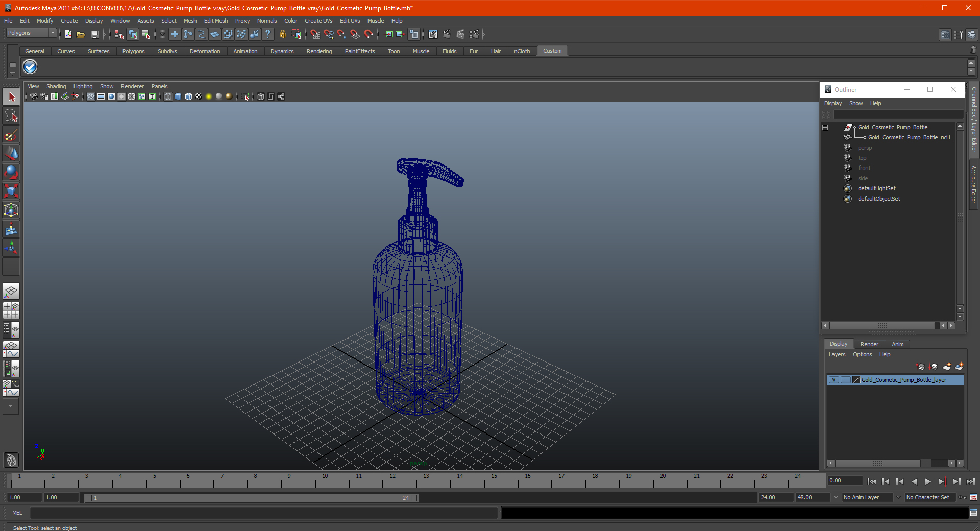Click the bottle layer color swatch
The image size is (980, 531).
[856, 380]
